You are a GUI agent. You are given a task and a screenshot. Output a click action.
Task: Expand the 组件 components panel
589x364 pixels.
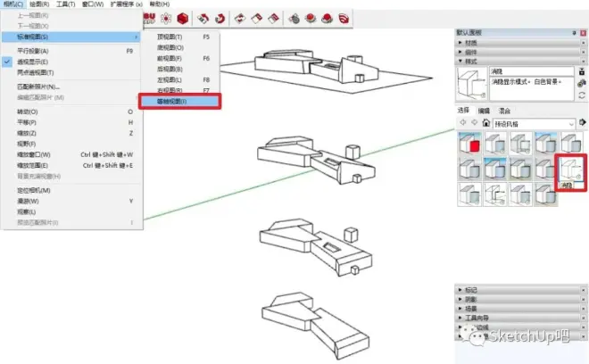coord(520,53)
